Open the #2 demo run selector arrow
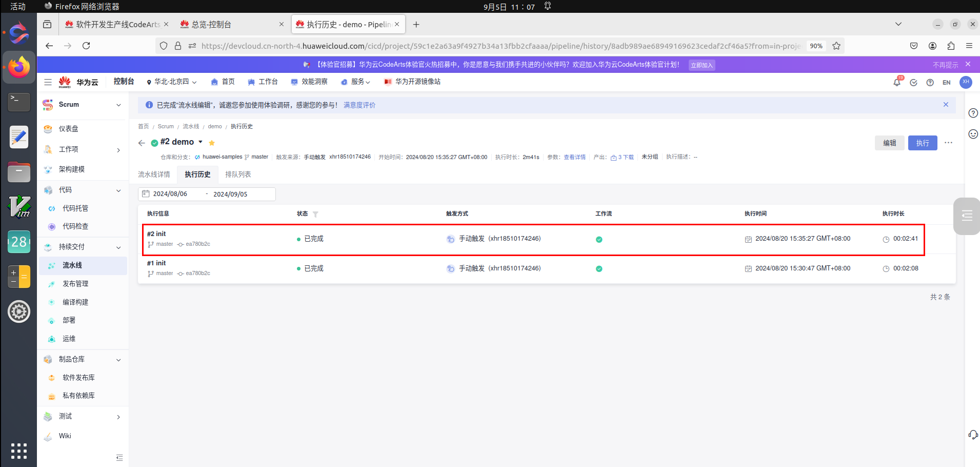This screenshot has height=467, width=980. 201,142
